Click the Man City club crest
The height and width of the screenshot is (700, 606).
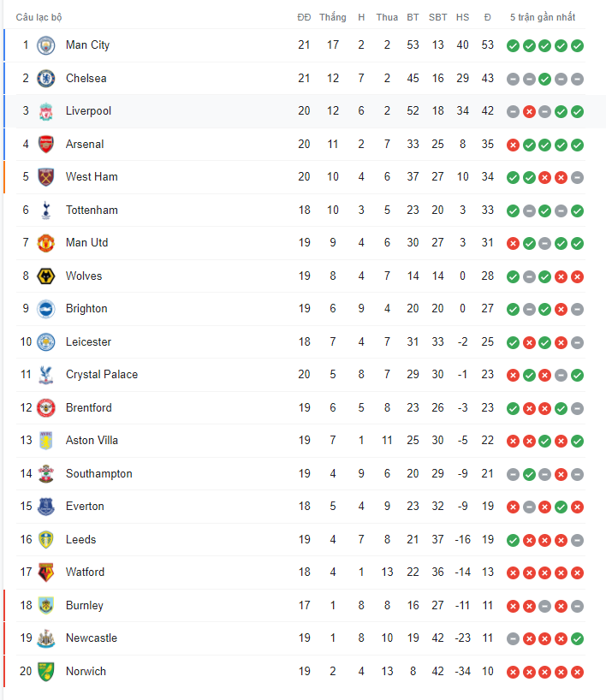[x=46, y=45]
